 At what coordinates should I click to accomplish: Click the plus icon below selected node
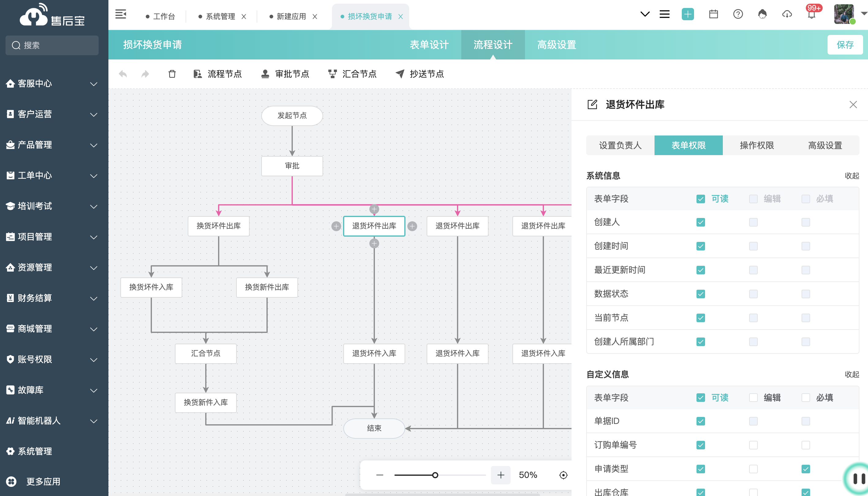374,244
